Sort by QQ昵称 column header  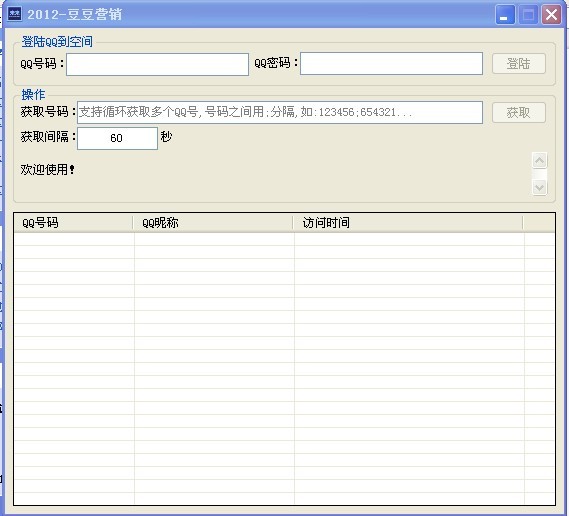click(x=213, y=223)
